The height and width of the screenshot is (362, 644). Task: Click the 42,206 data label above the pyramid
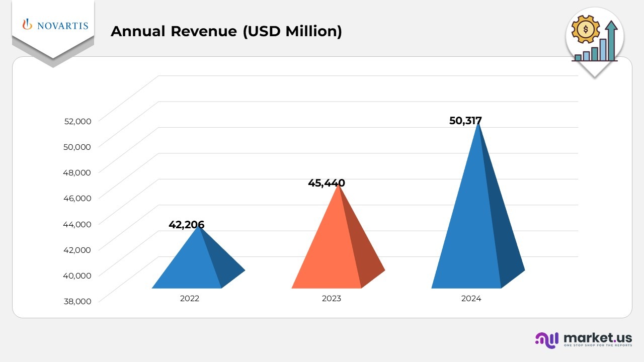(187, 225)
